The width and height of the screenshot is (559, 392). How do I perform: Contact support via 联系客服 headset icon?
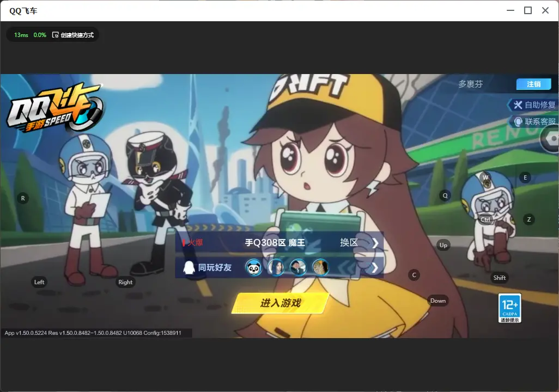pyautogui.click(x=518, y=122)
